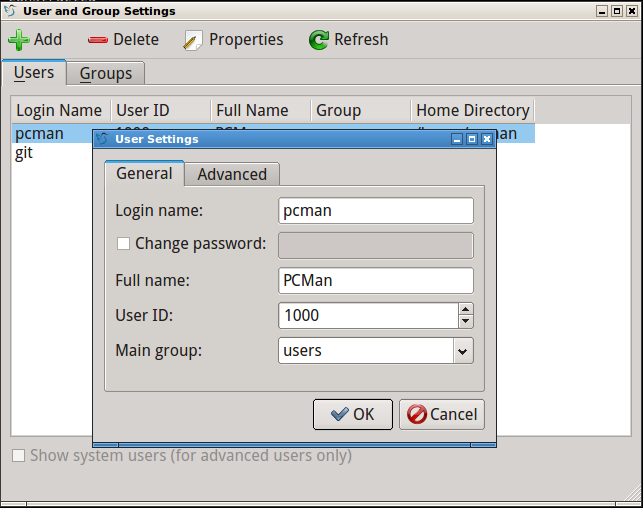Open the Advanced tab in User Settings
Viewport: 643px width, 508px height.
tap(232, 174)
